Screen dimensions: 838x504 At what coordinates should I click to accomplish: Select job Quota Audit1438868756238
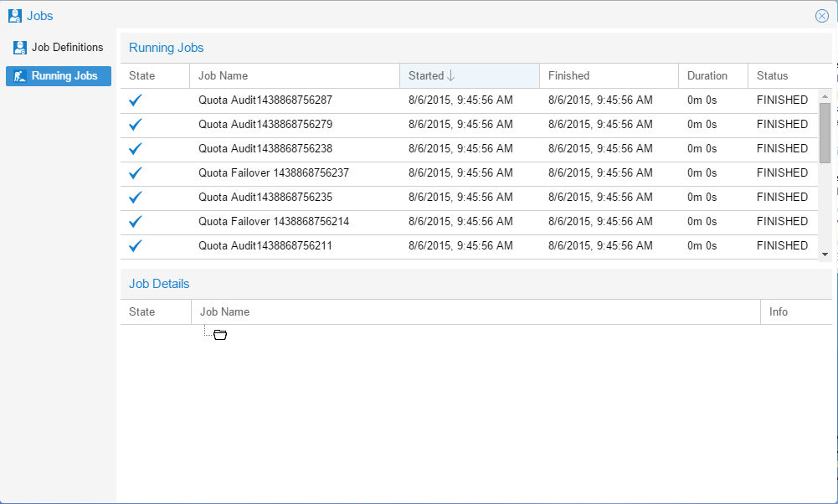click(265, 148)
